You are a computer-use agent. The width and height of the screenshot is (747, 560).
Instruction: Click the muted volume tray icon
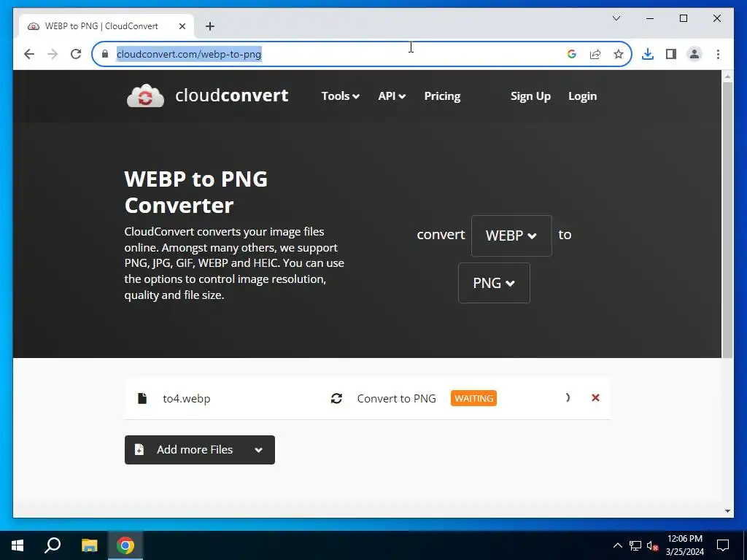coord(652,545)
